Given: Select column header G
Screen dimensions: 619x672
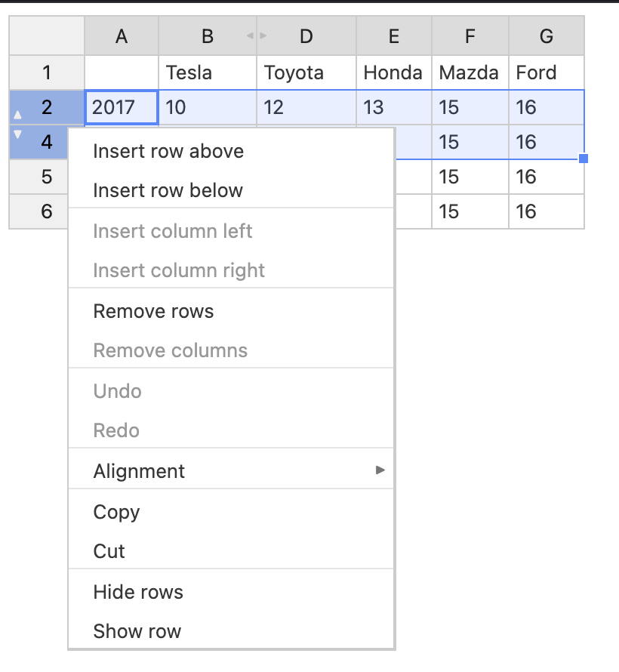Looking at the screenshot, I should pyautogui.click(x=547, y=36).
